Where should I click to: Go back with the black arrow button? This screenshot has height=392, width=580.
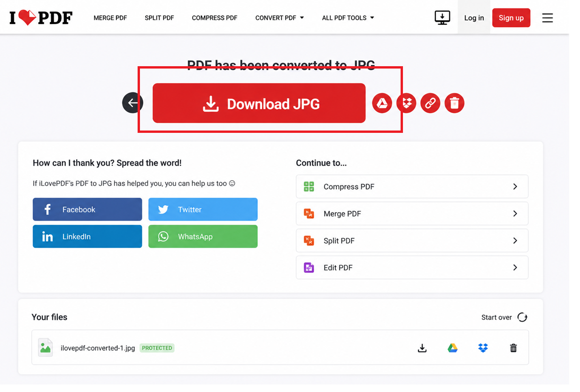click(132, 103)
